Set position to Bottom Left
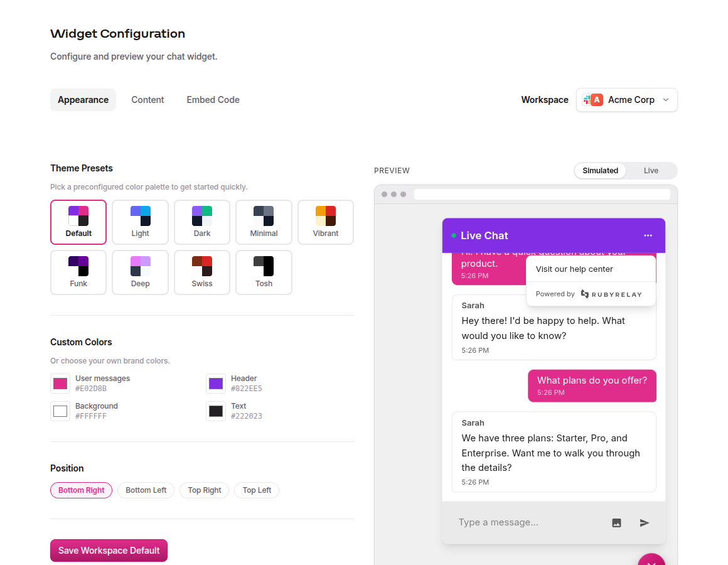The width and height of the screenshot is (728, 565). point(146,490)
